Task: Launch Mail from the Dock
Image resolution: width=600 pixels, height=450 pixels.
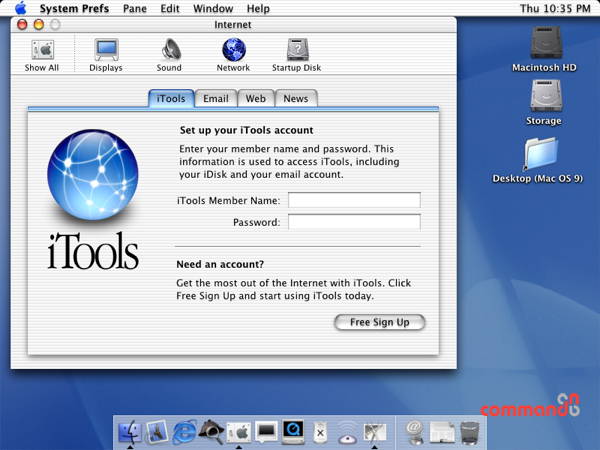Action: pyautogui.click(x=157, y=432)
